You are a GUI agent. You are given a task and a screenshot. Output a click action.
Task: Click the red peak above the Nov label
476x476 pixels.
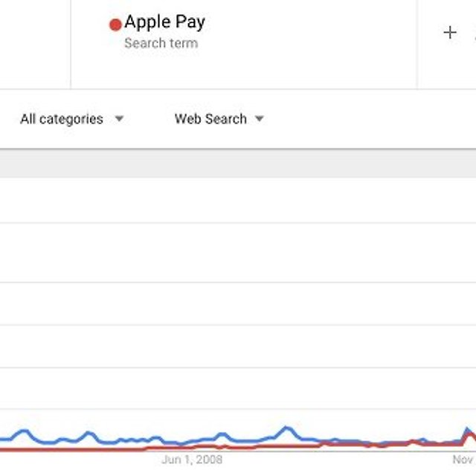click(470, 437)
